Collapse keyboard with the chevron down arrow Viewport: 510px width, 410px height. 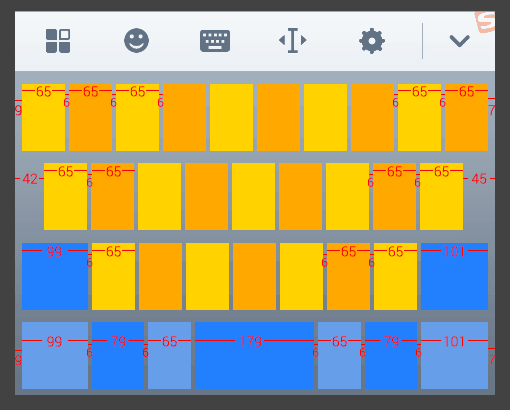click(x=460, y=41)
